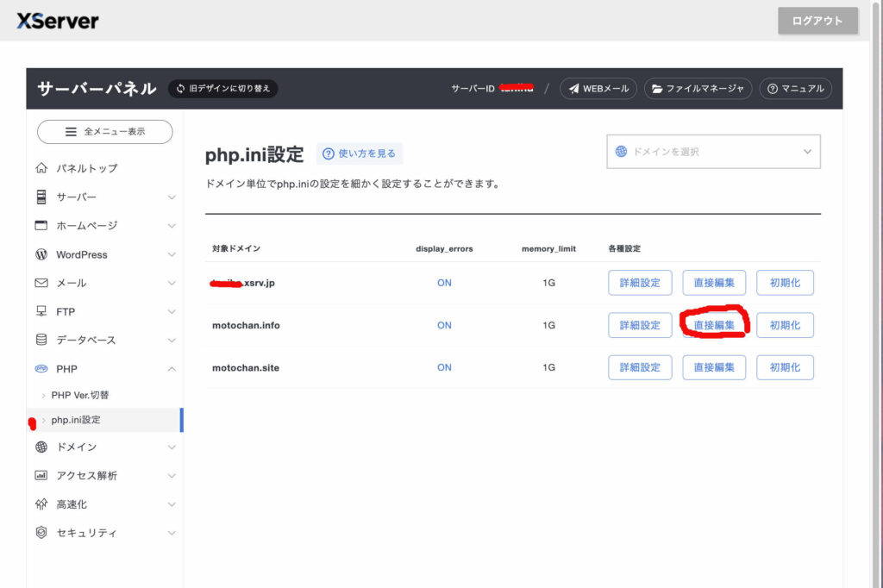The width and height of the screenshot is (883, 588).
Task: Expand the アクセス解析 menu chevron
Action: [x=172, y=476]
